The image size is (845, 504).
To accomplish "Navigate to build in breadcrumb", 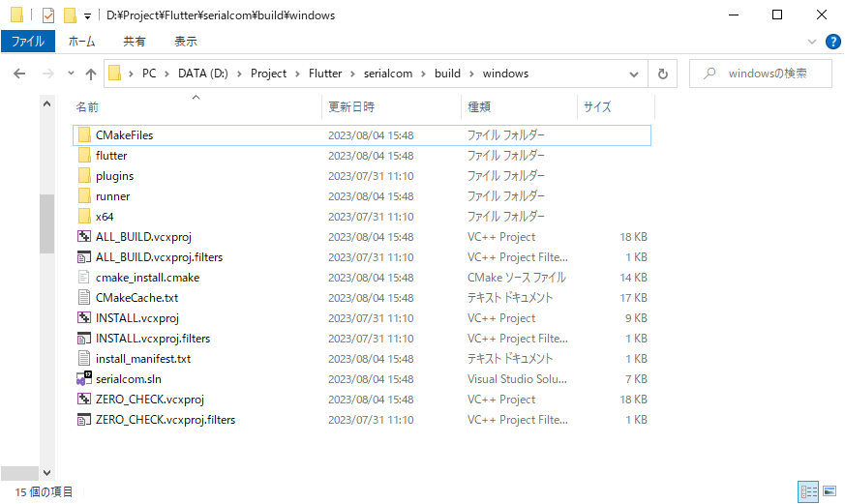I will (447, 74).
